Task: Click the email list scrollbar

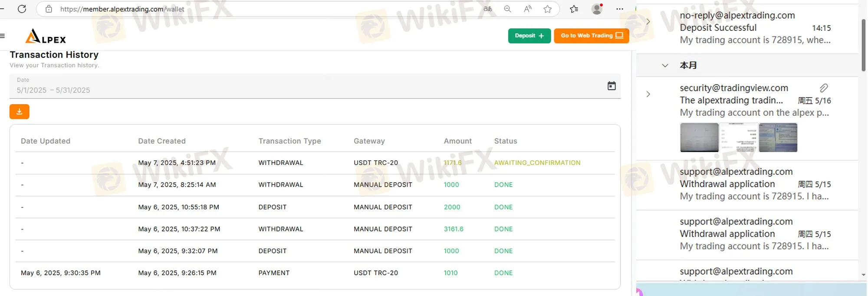Action: tap(863, 46)
